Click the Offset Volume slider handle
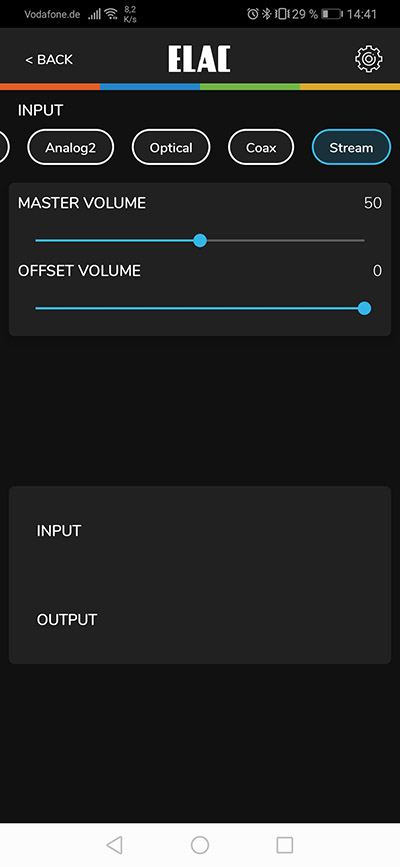The height and width of the screenshot is (867, 400). [364, 308]
